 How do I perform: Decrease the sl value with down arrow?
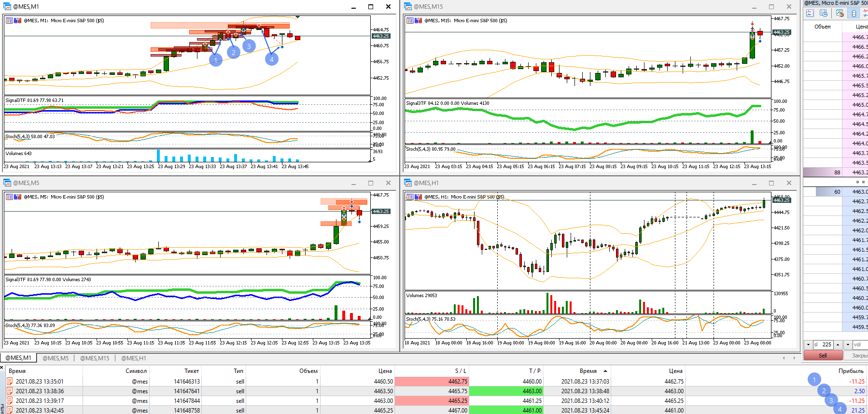click(x=809, y=344)
